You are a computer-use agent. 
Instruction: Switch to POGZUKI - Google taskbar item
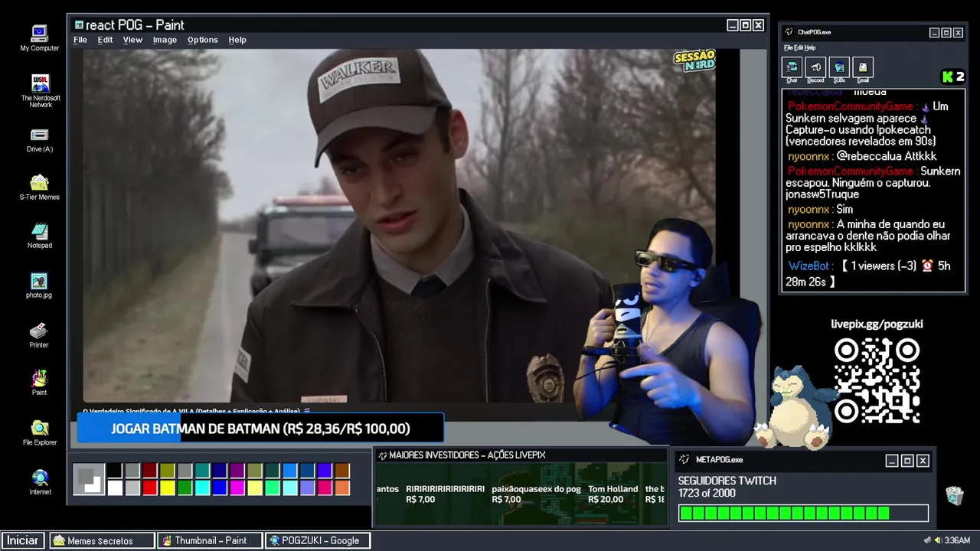pyautogui.click(x=318, y=540)
